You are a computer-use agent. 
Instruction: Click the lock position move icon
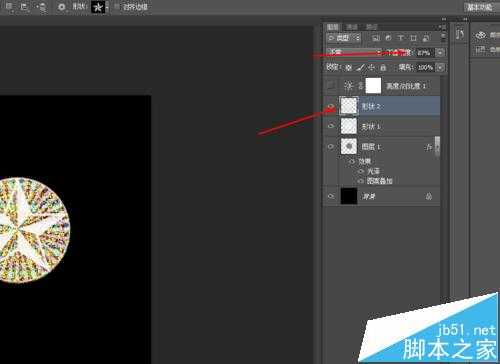pyautogui.click(x=371, y=68)
